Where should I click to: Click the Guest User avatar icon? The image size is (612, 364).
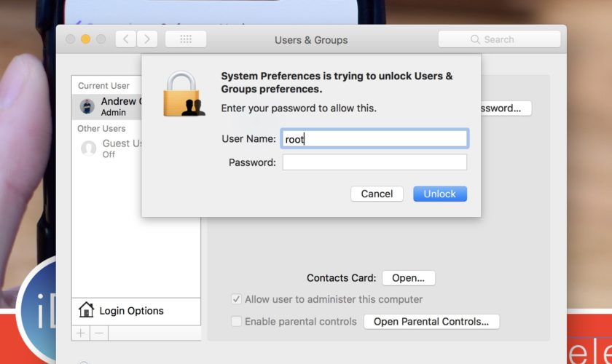pos(89,149)
